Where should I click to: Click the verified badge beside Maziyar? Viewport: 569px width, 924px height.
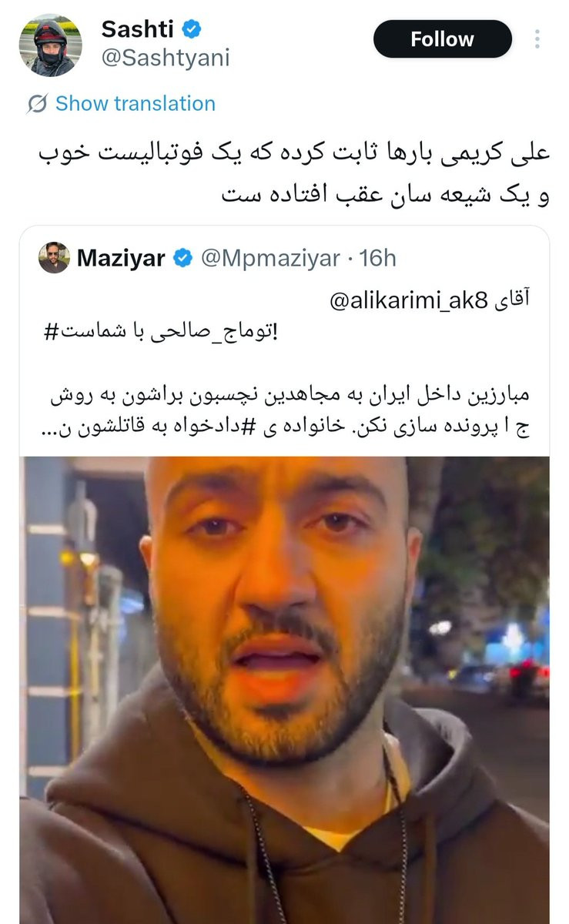[x=183, y=259]
